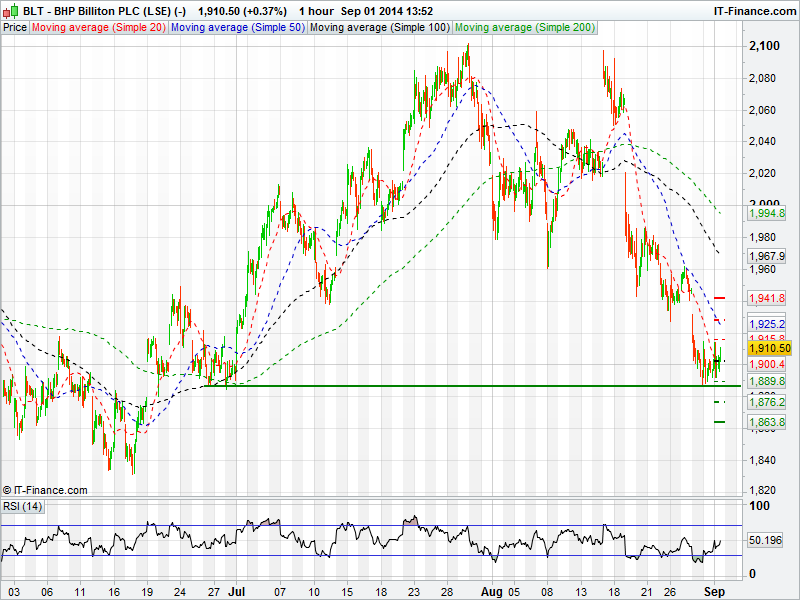Screen dimensions: 800x600
Task: Open Moving average (Simple 50) indicator label
Action: (x=237, y=27)
